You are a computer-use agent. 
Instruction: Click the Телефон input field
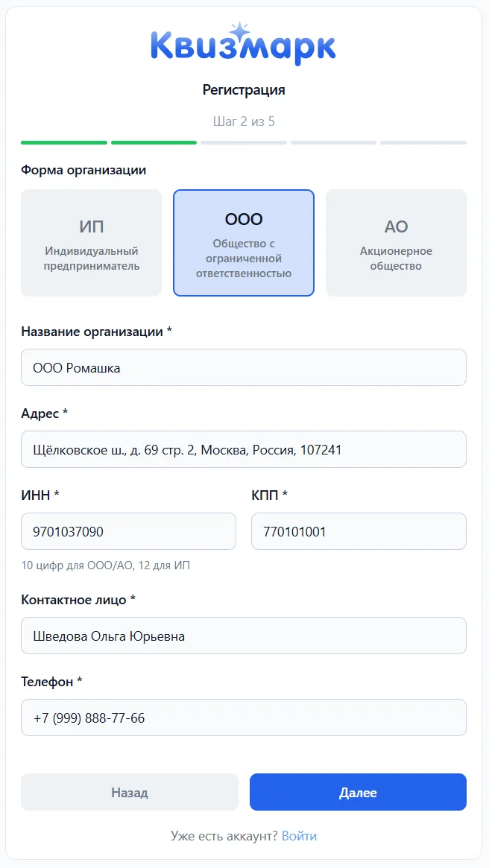click(x=244, y=718)
